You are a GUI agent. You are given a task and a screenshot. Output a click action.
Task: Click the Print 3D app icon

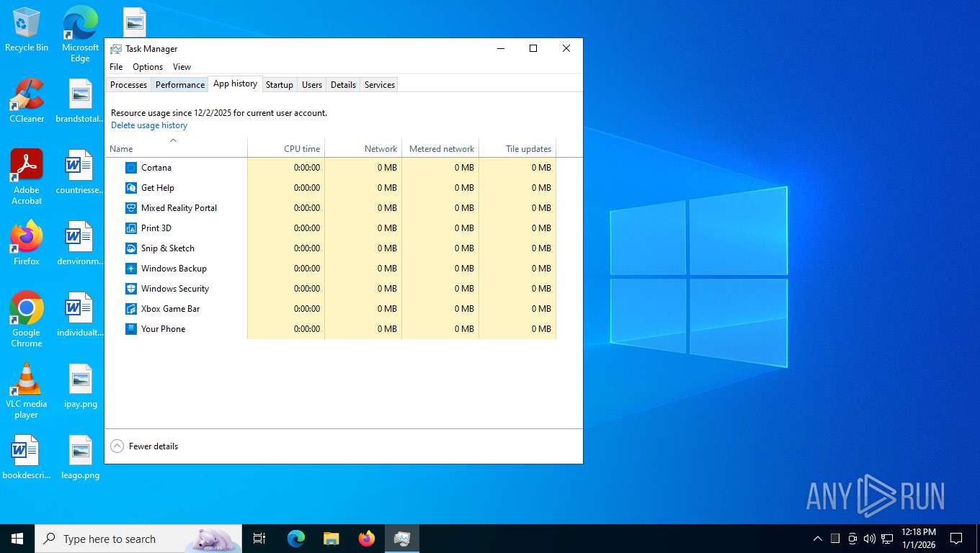131,228
